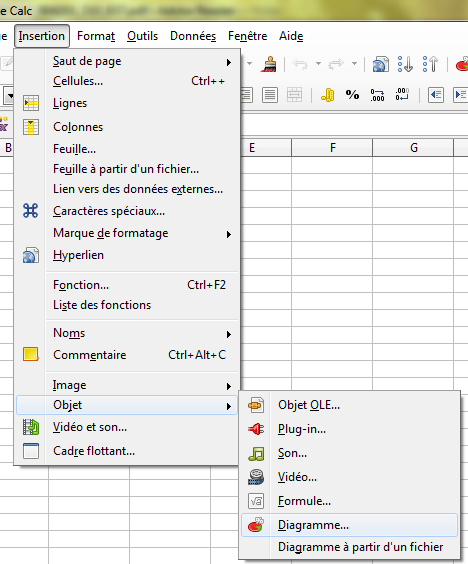Sort descending with toolbar icon
Viewport: 468px width, 564px height.
tap(431, 64)
